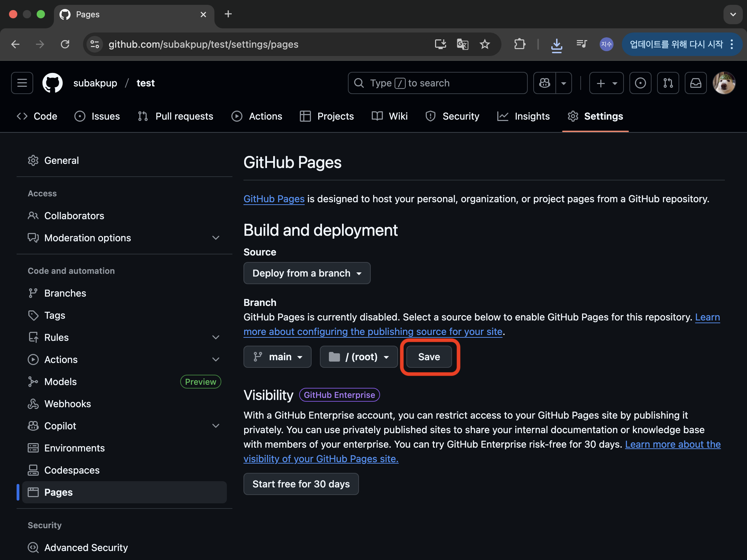Open the browser extensions icon

[x=519, y=44]
